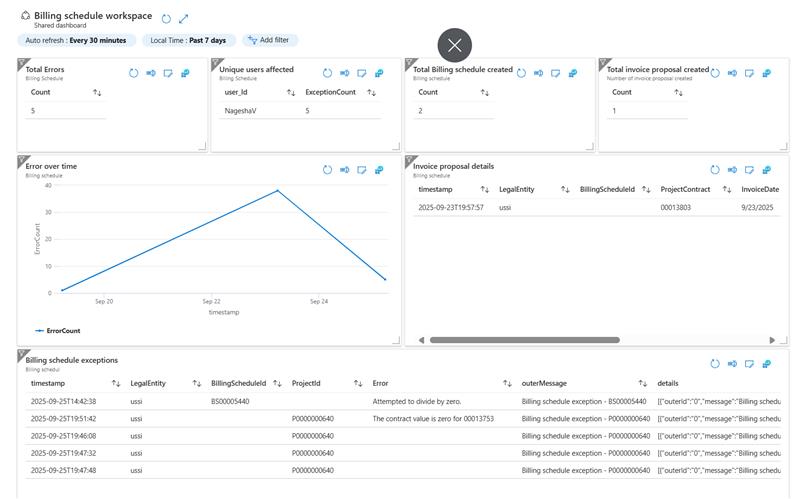The width and height of the screenshot is (800, 499).
Task: Close overlay using the round X button
Action: (x=455, y=45)
